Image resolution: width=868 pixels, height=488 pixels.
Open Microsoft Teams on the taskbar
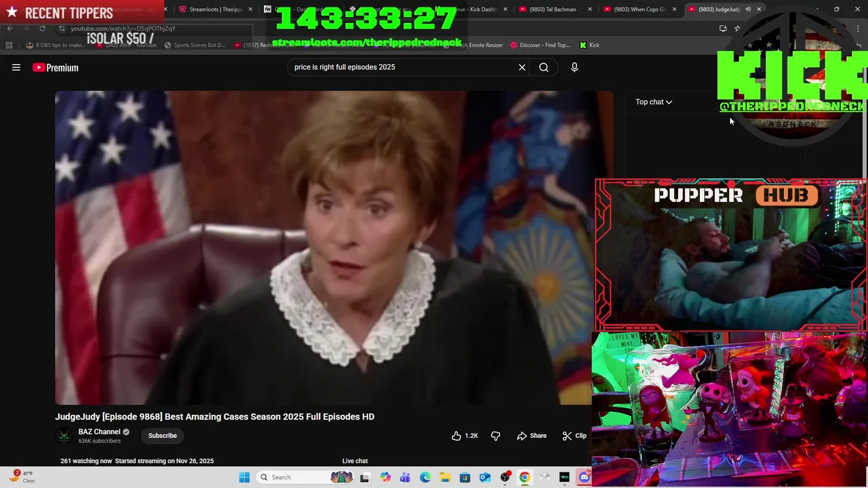coord(405,477)
